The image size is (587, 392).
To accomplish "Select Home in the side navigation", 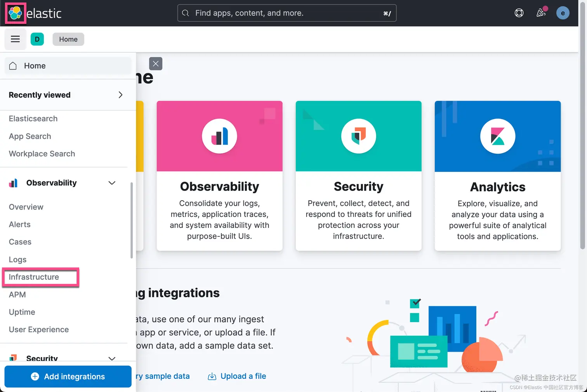I will [x=68, y=66].
